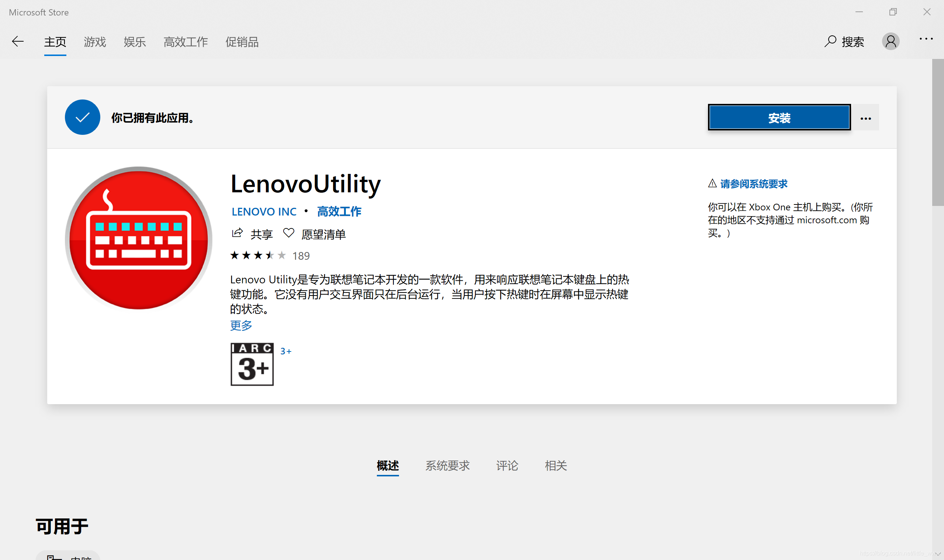Click the 搜索 magnifier icon
Viewport: 944px width, 560px height.
coord(830,41)
